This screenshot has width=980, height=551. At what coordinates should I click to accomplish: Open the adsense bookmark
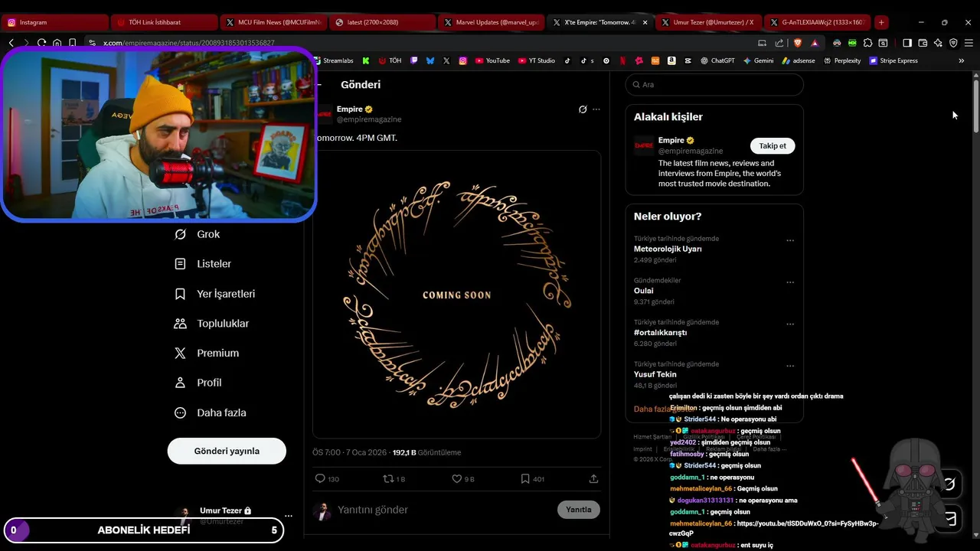(x=799, y=60)
